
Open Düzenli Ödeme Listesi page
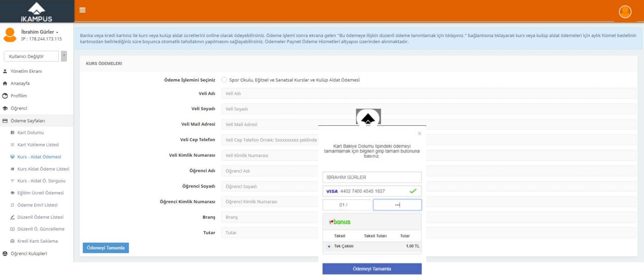pyautogui.click(x=41, y=217)
